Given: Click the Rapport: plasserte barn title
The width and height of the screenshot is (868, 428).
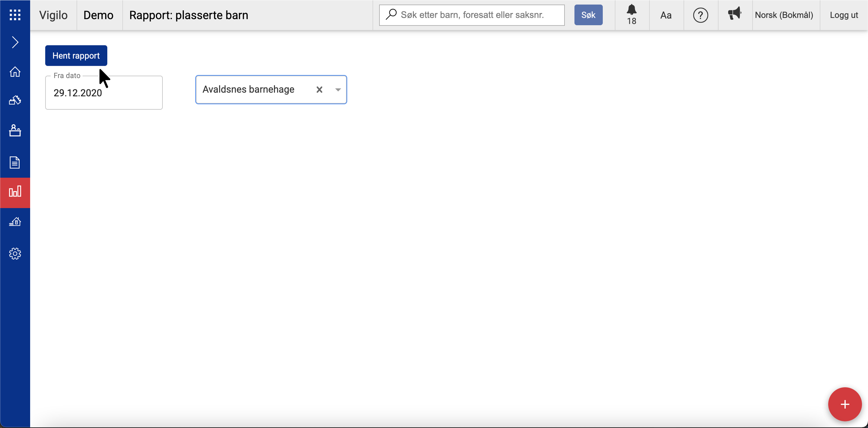Looking at the screenshot, I should click(189, 15).
